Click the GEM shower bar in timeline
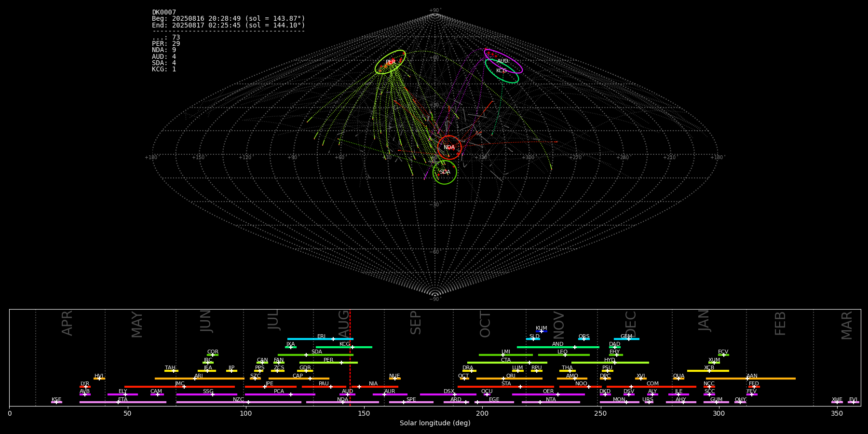This screenshot has width=868, height=434. coord(626,339)
